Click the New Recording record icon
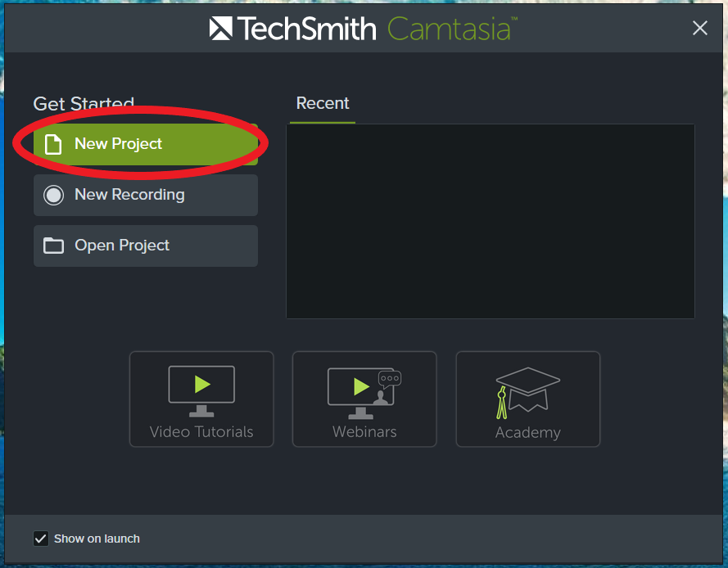This screenshot has width=728, height=568. 52,195
